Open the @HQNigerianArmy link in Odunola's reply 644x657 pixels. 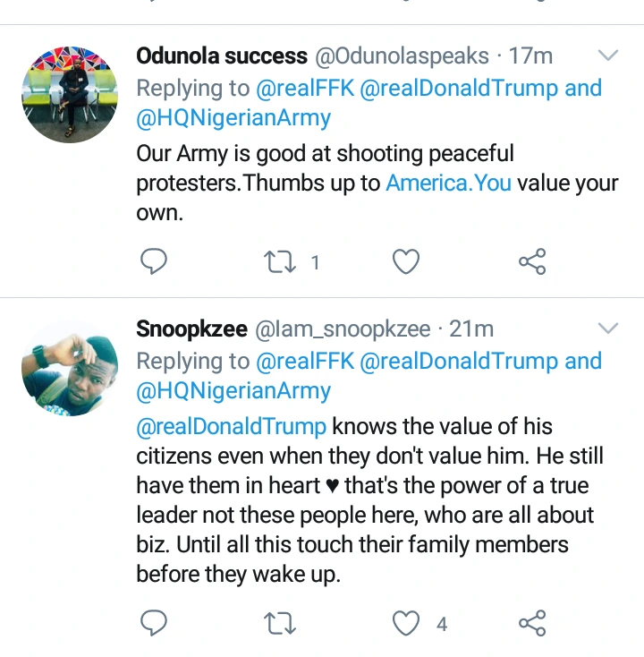pyautogui.click(x=233, y=117)
